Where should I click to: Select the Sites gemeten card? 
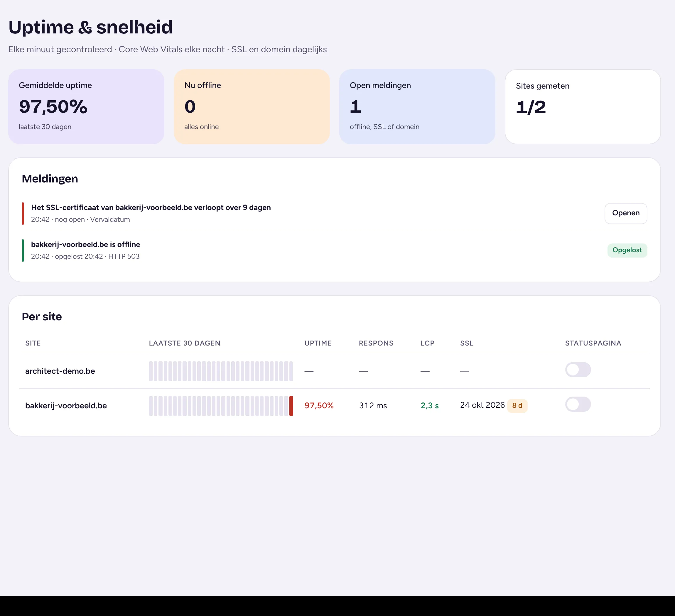tap(583, 107)
